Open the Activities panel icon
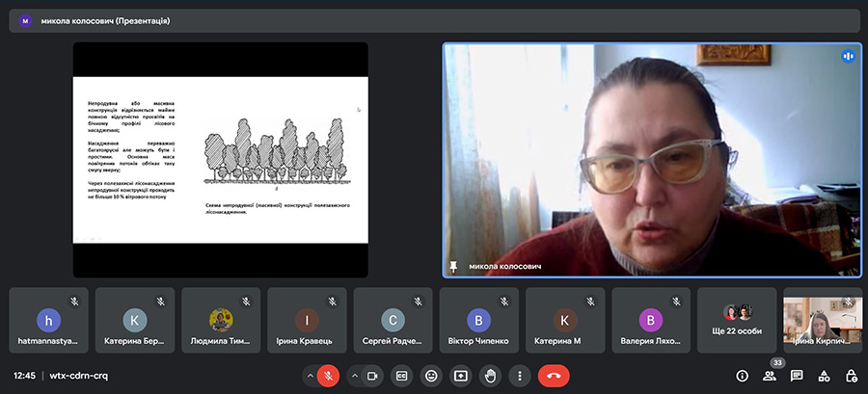Viewport: 868px width, 394px height. (x=824, y=376)
